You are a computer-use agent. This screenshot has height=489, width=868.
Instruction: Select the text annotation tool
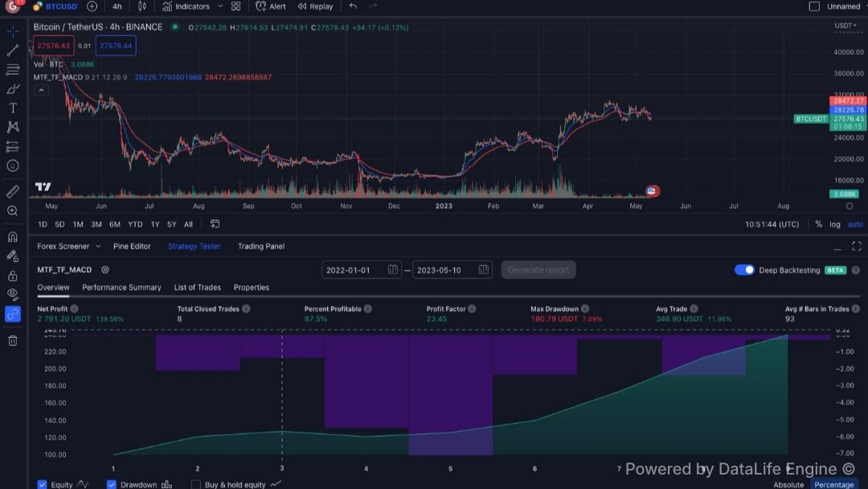click(x=13, y=108)
